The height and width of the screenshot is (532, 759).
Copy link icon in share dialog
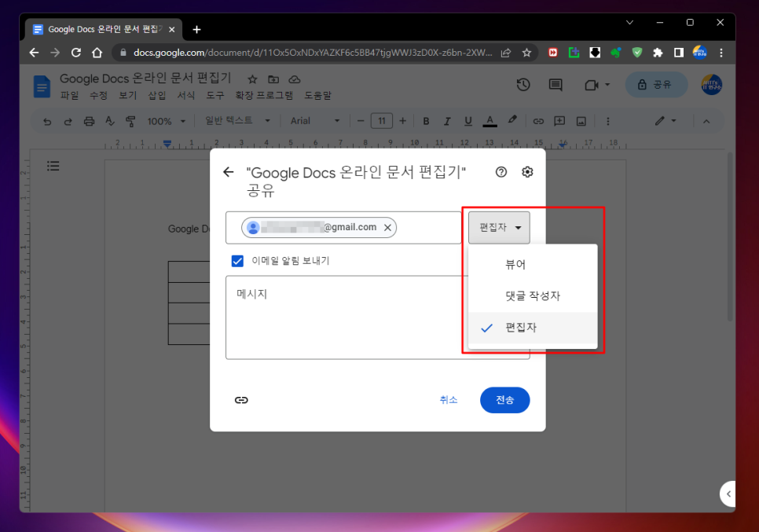(x=241, y=400)
